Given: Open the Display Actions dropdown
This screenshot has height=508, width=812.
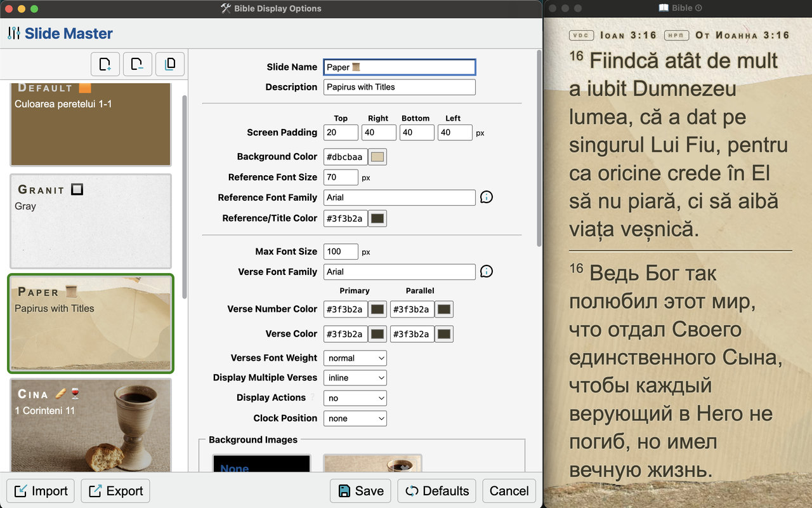Looking at the screenshot, I should point(355,398).
